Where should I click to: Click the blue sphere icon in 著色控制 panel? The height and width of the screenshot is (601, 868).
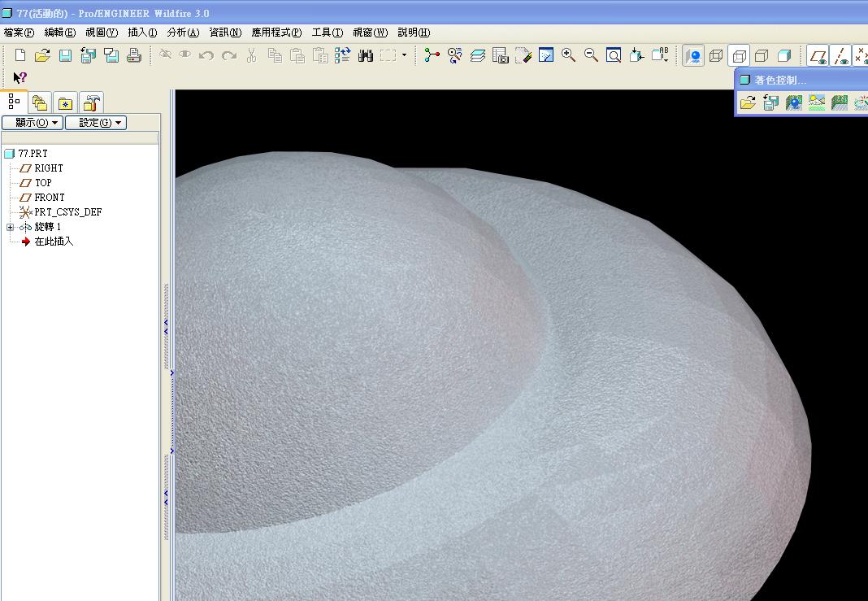pyautogui.click(x=794, y=102)
